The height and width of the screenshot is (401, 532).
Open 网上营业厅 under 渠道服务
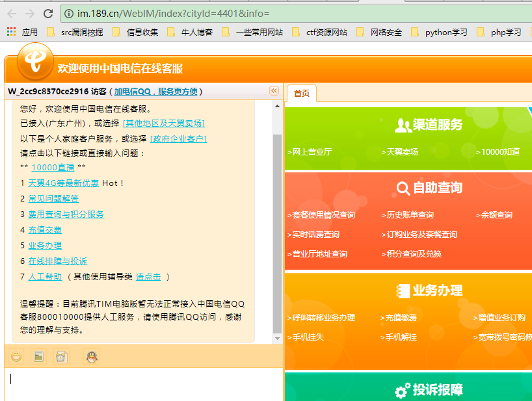point(310,152)
